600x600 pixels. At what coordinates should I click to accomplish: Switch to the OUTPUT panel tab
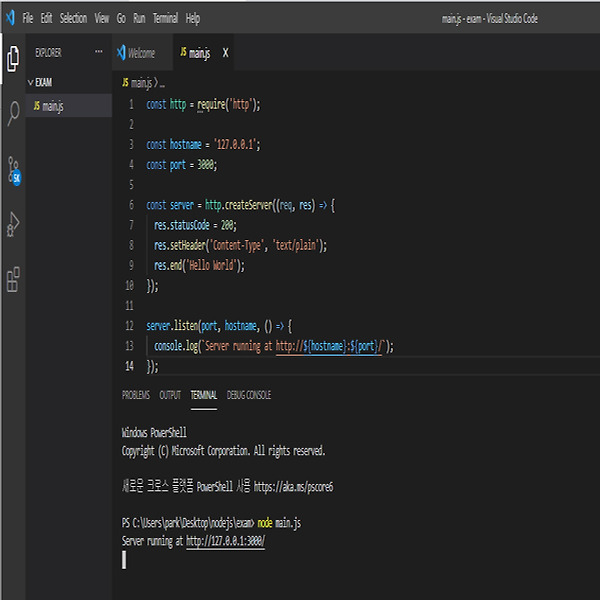click(x=170, y=395)
